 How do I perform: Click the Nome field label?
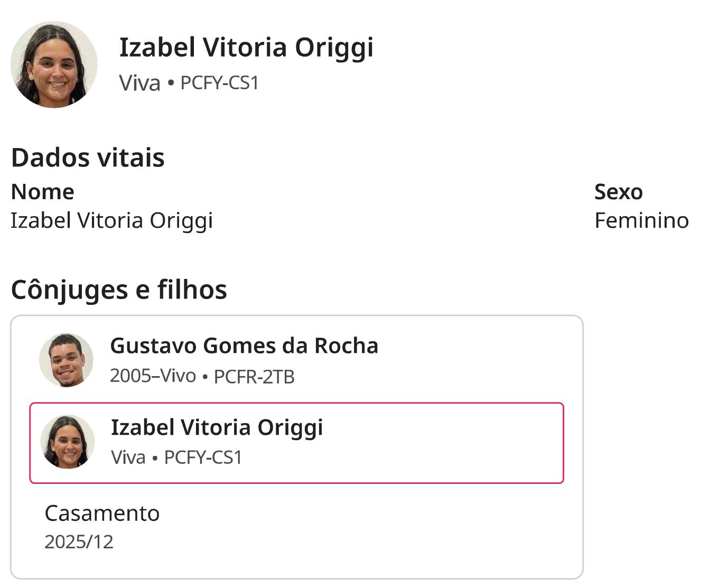tap(42, 192)
